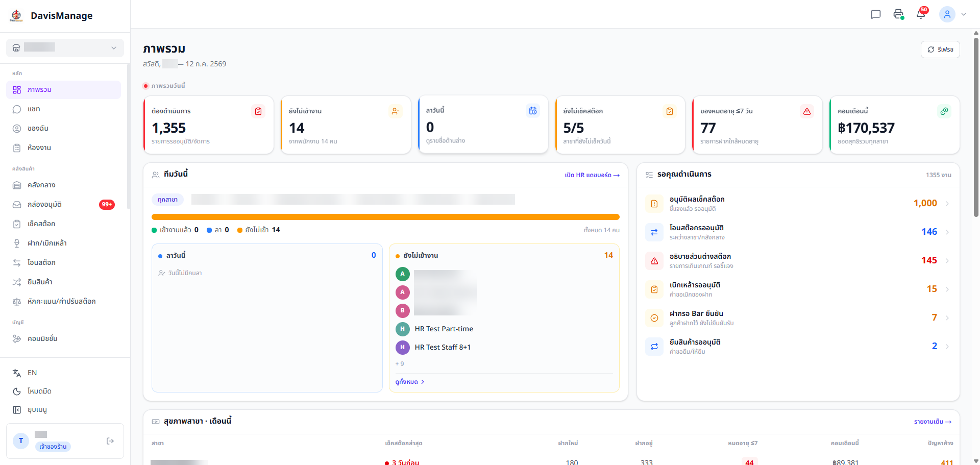Screen dimensions: 980x465
Task: Click the รีเฟรช refresh button
Action: (940, 50)
